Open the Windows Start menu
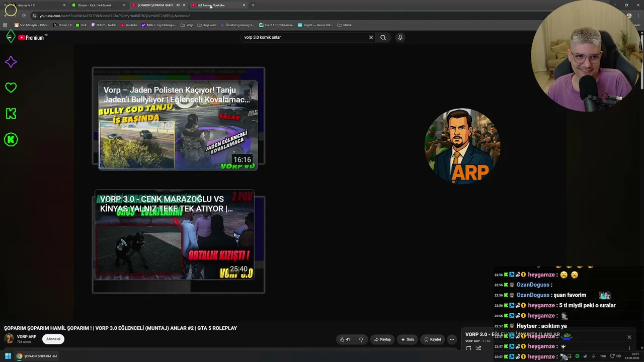644x362 pixels. (x=8, y=356)
